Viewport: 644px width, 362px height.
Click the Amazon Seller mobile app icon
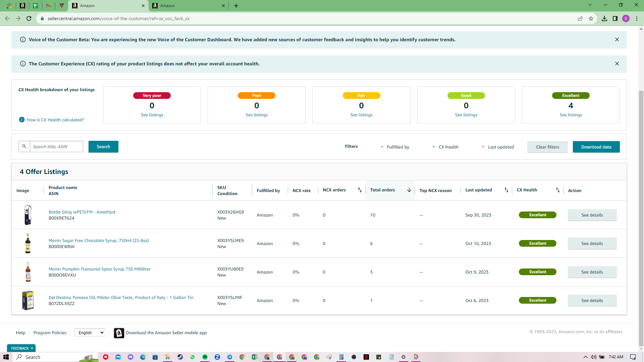pyautogui.click(x=119, y=333)
